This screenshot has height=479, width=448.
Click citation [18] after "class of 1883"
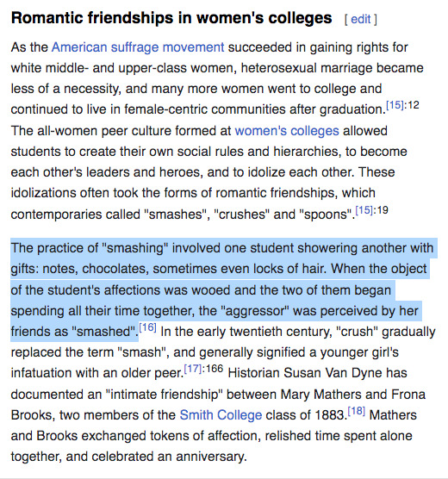point(357,411)
